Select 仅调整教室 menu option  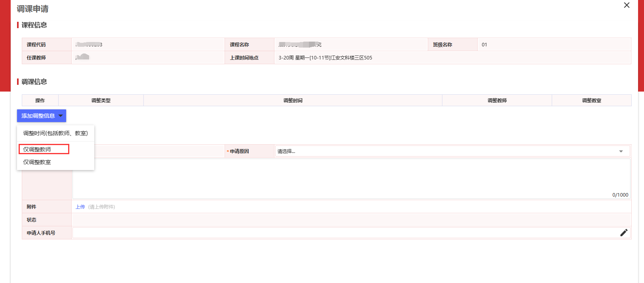(37, 162)
